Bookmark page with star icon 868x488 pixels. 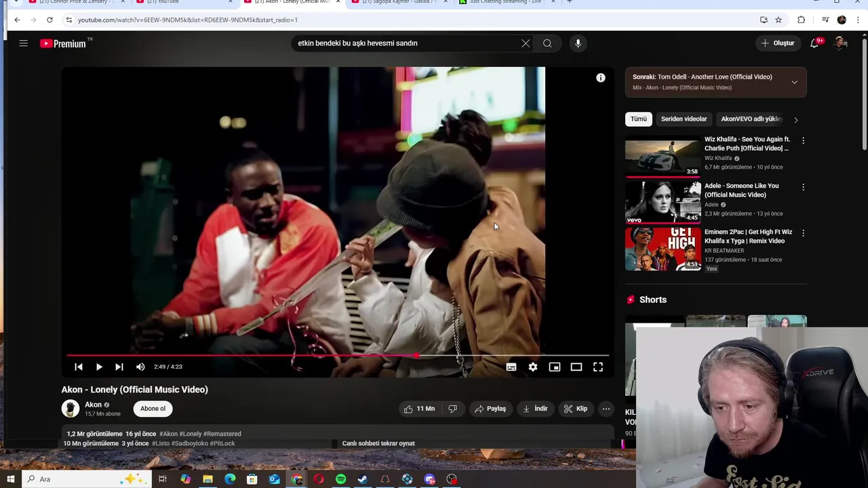coord(778,20)
